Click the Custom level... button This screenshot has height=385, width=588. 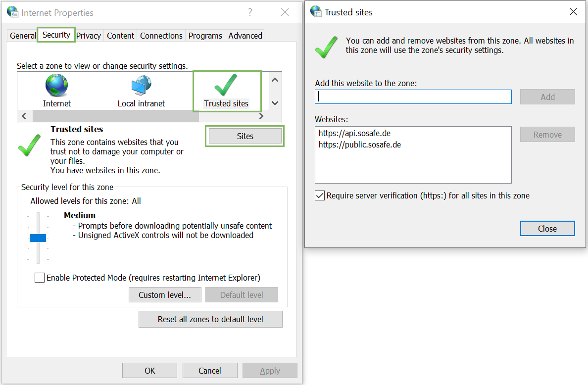click(x=165, y=295)
